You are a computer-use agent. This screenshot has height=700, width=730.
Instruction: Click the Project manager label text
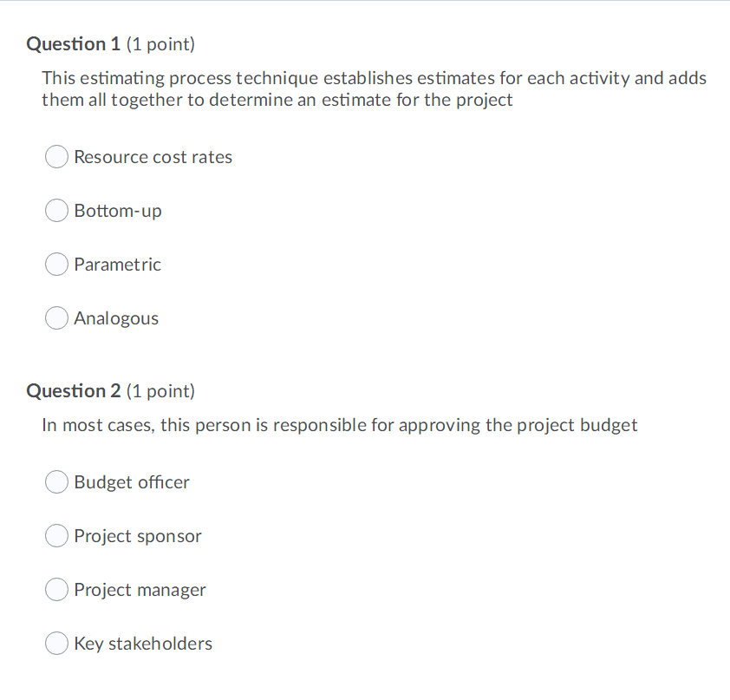point(140,590)
